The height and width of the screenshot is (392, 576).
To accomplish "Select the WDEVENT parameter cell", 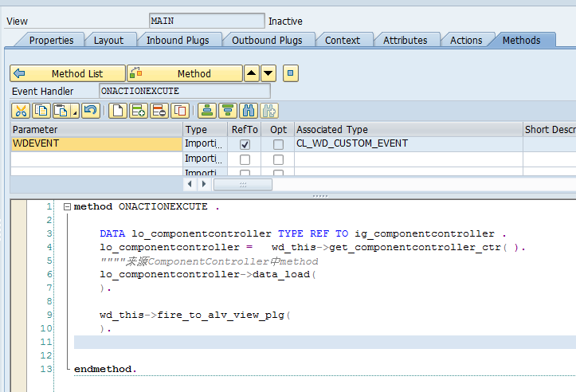I will point(96,143).
